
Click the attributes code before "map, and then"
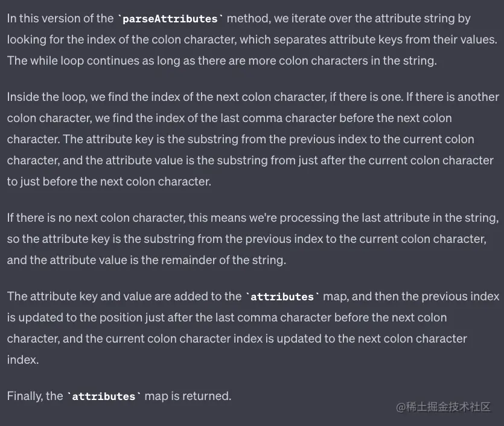pyautogui.click(x=282, y=297)
